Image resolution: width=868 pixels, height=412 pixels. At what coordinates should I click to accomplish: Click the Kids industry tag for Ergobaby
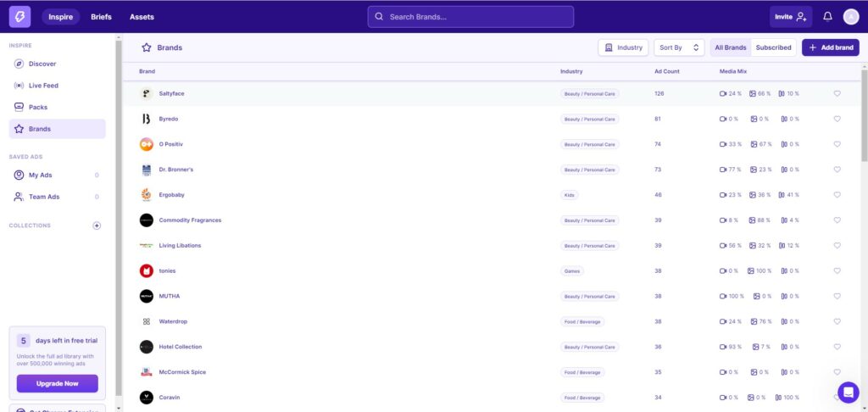pos(569,195)
